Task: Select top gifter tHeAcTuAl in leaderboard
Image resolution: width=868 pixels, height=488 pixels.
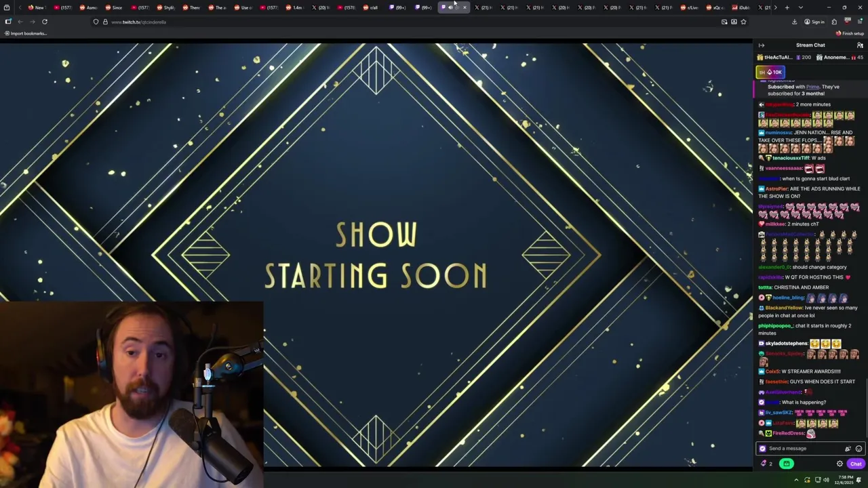Action: click(785, 58)
